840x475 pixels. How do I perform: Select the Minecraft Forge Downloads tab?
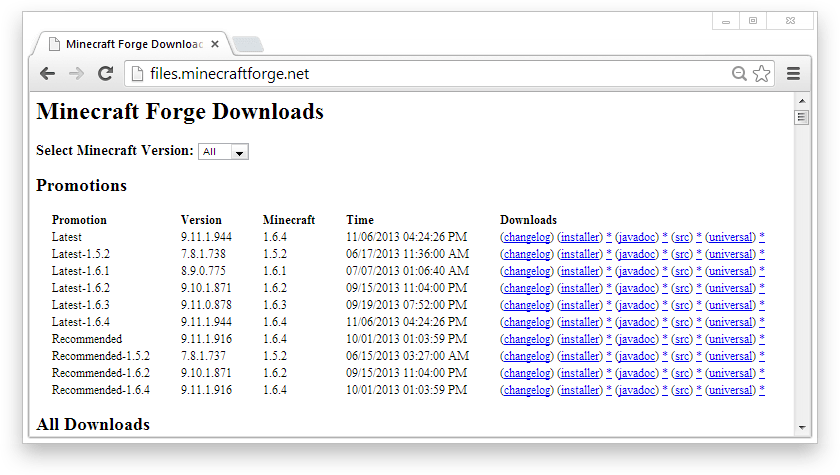133,44
